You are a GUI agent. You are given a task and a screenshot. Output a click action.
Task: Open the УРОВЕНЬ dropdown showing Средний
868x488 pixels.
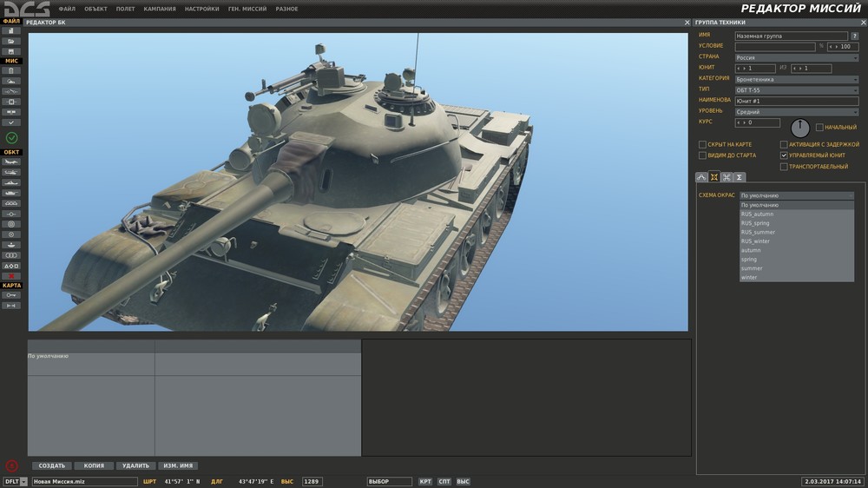point(797,112)
